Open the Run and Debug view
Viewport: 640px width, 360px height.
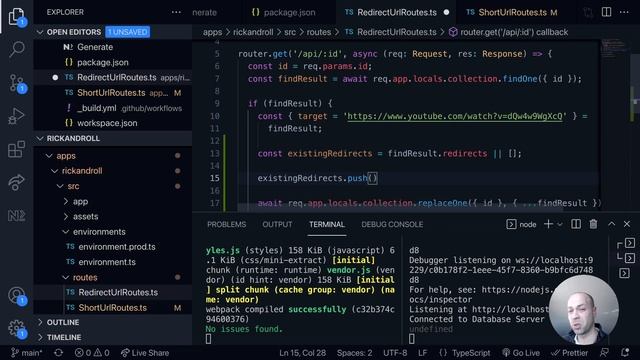(16, 116)
